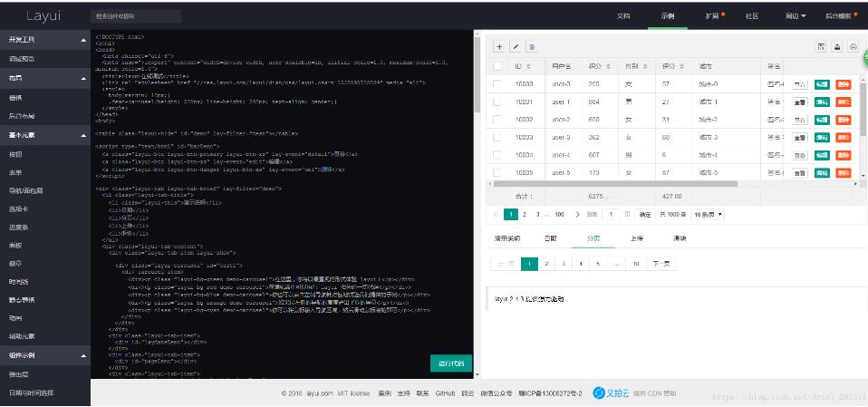
Task: Switch to the 上传 tab
Action: 637,238
